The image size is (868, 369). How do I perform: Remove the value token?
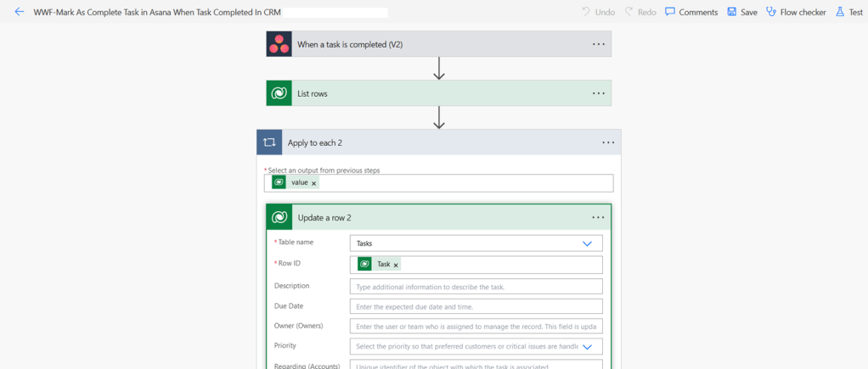click(x=314, y=183)
